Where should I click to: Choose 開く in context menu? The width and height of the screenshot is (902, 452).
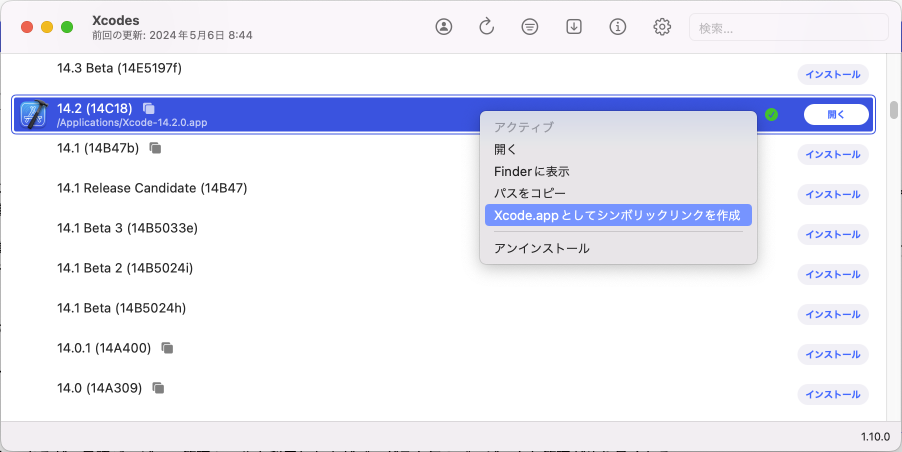point(618,150)
